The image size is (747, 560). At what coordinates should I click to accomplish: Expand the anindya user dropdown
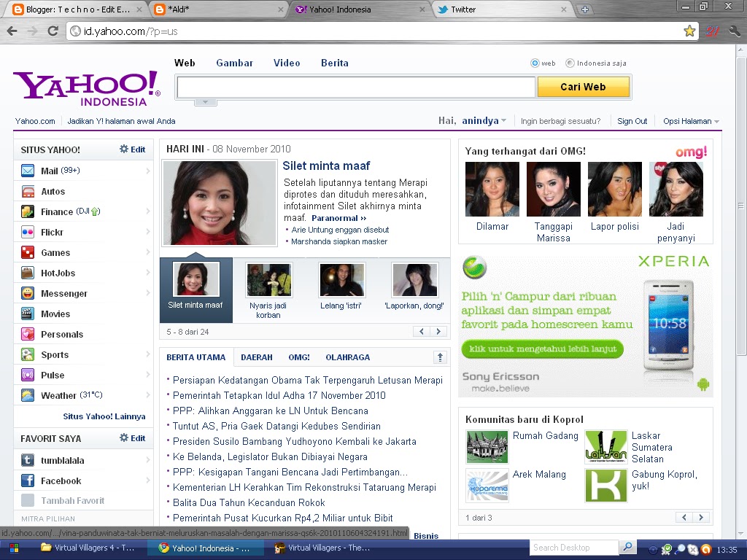point(503,121)
